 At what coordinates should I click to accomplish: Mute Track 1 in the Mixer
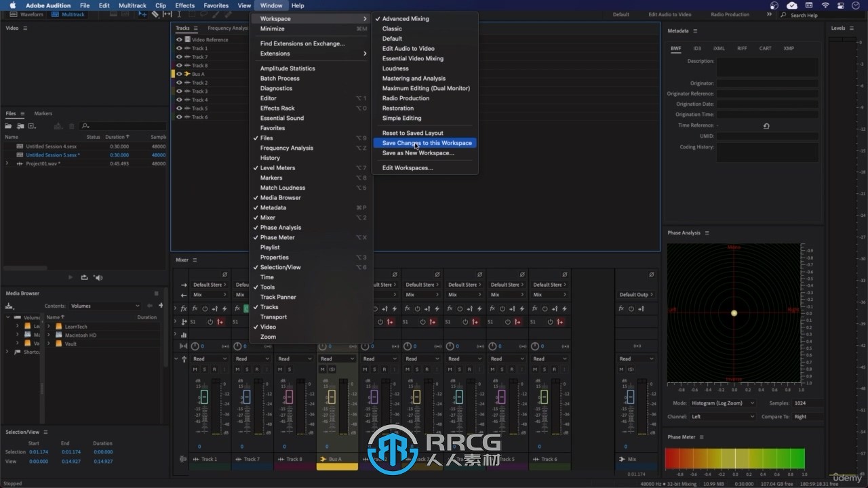coord(195,369)
